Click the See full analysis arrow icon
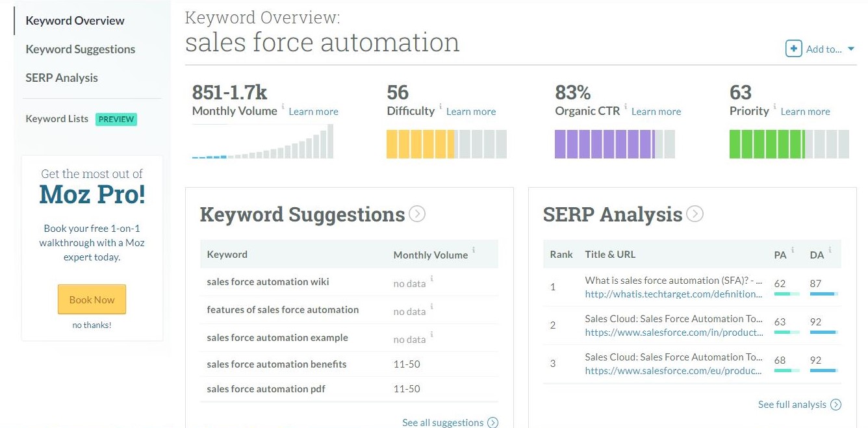This screenshot has height=428, width=868. click(x=836, y=405)
